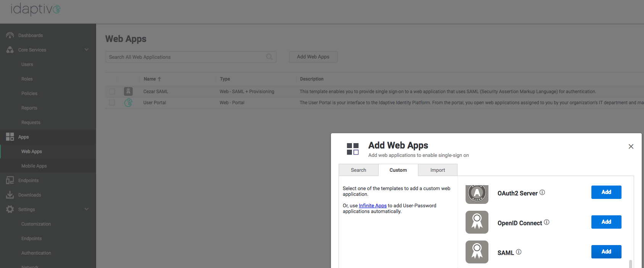Click the Downloads arrow icon

coord(10,195)
